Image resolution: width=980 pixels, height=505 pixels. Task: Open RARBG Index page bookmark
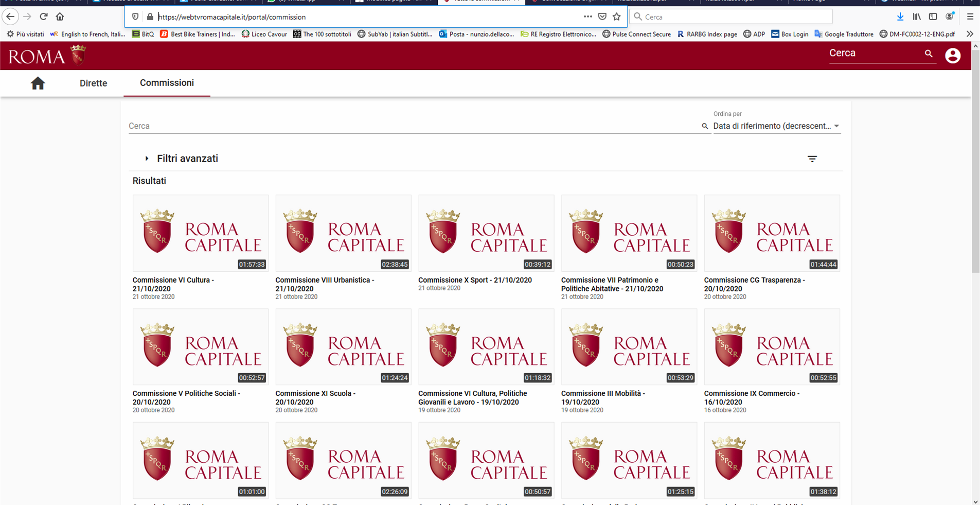(x=707, y=34)
